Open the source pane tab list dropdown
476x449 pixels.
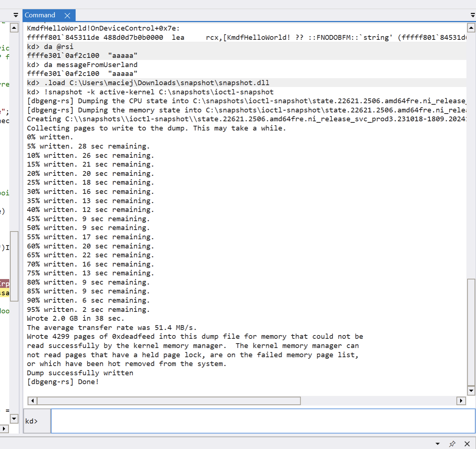[15, 15]
